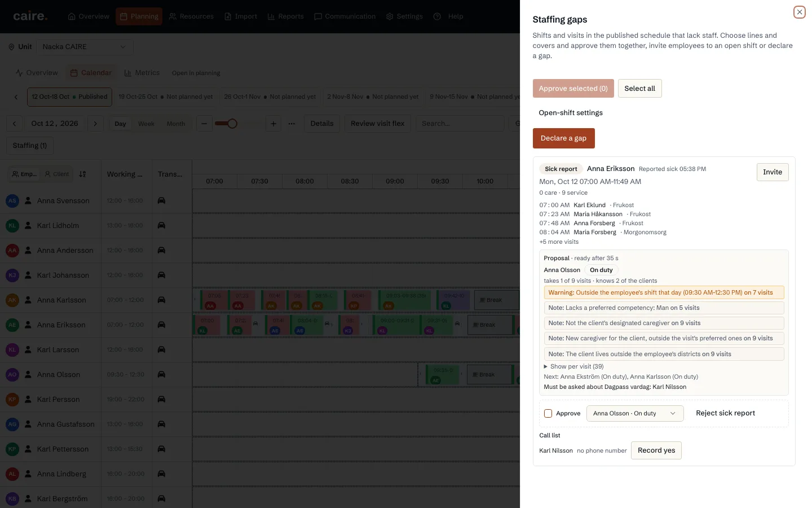Switch the list to Client view
The height and width of the screenshot is (508, 812).
(x=57, y=174)
